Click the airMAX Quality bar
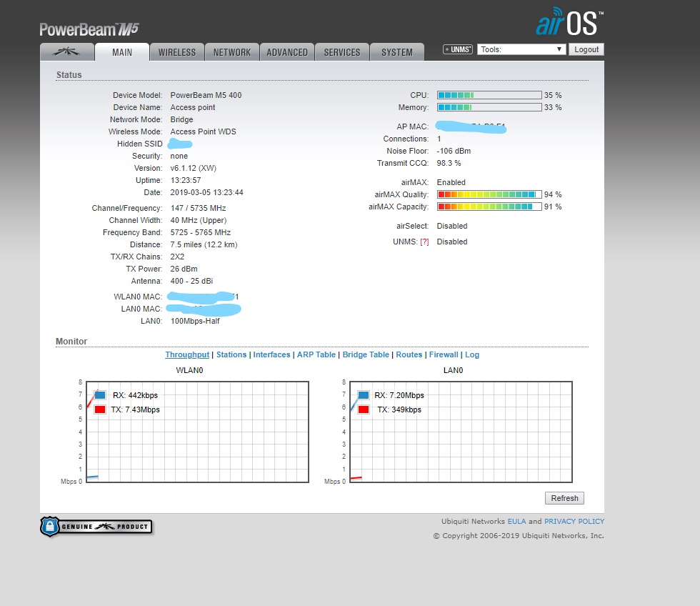 pyautogui.click(x=489, y=194)
